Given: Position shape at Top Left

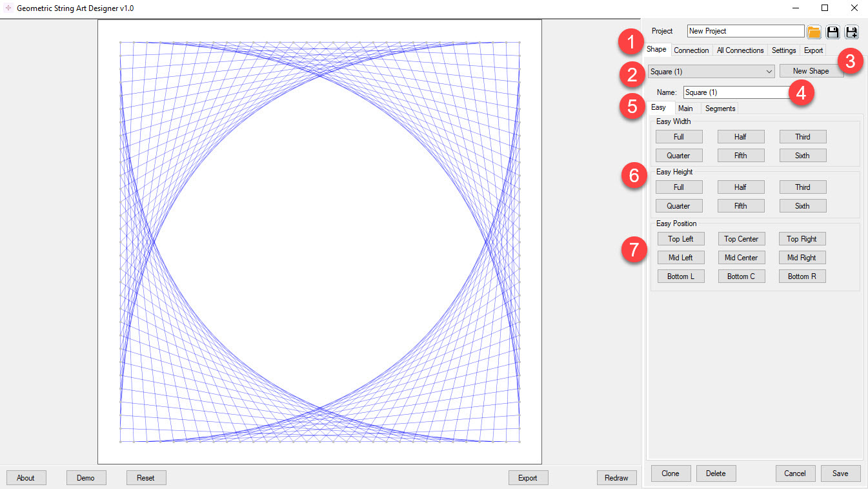Looking at the screenshot, I should click(681, 239).
